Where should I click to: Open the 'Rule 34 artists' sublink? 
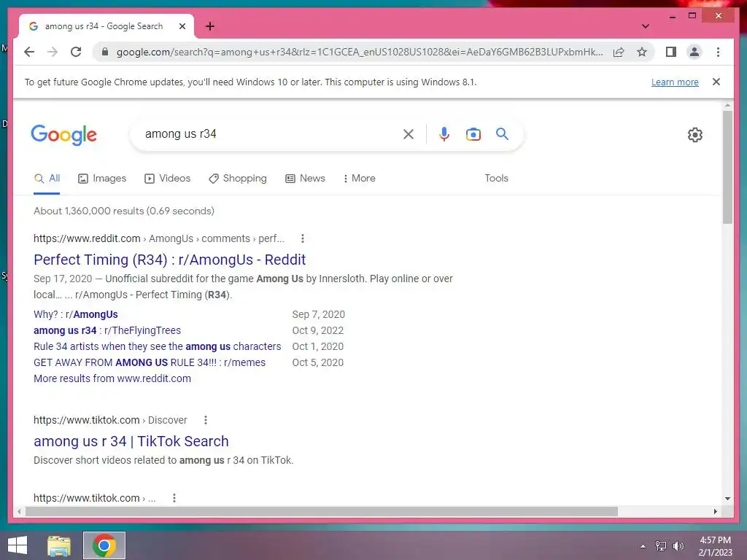[x=158, y=346]
